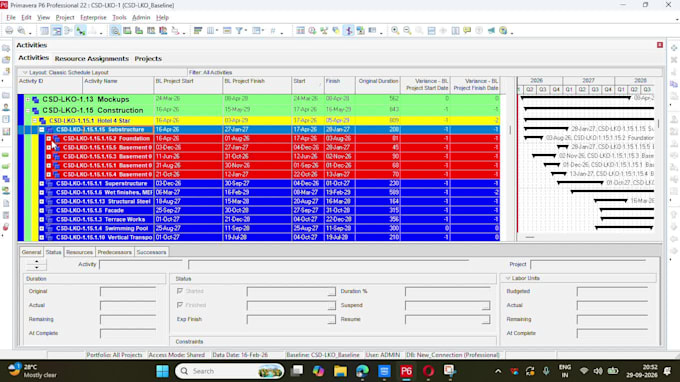Expand the CSD-LKO-1.13 Mockups row
The width and height of the screenshot is (680, 382).
click(28, 99)
